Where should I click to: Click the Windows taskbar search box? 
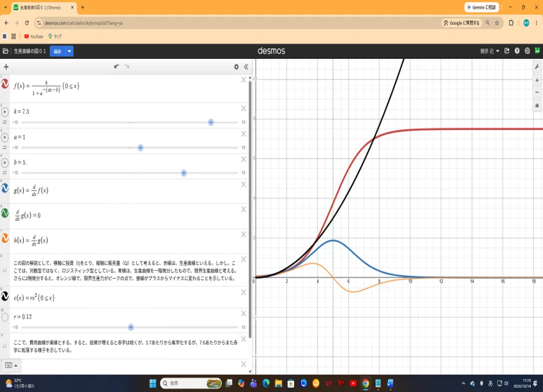tap(191, 383)
